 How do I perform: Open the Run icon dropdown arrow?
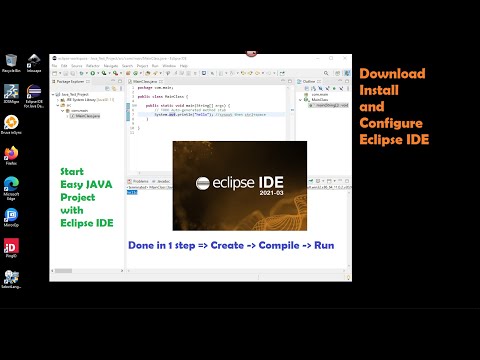click(x=98, y=73)
